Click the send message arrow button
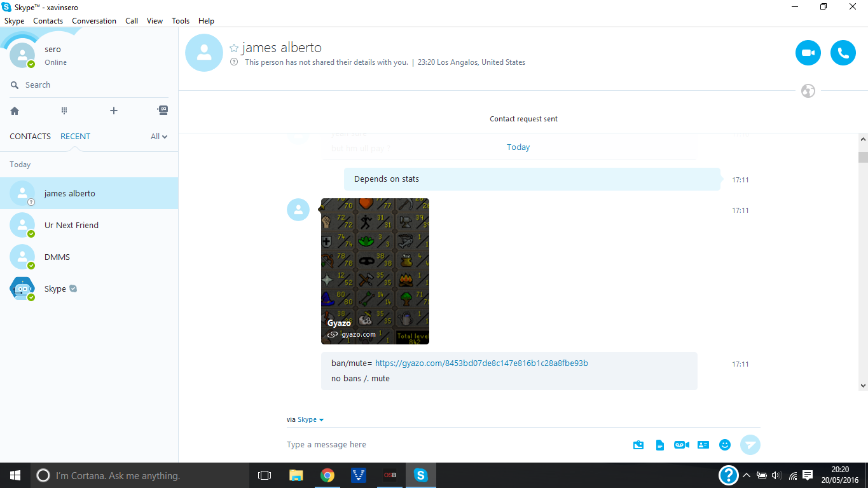 pos(750,445)
